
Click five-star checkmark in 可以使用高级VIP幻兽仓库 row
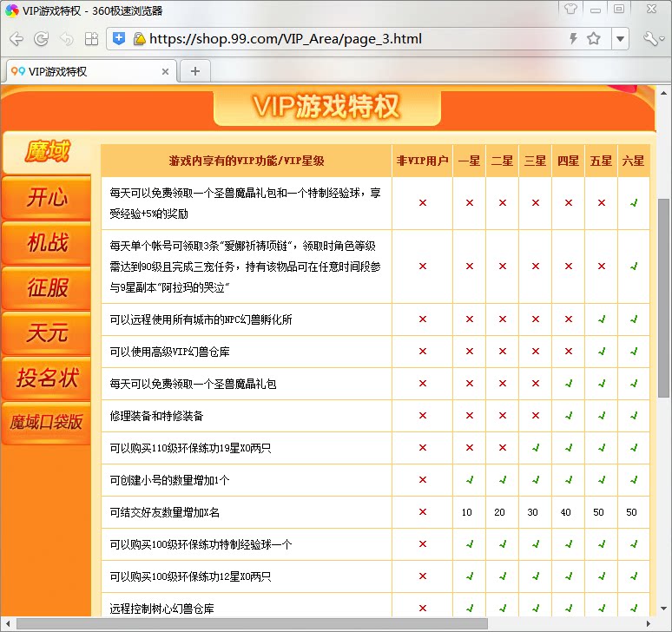[602, 352]
